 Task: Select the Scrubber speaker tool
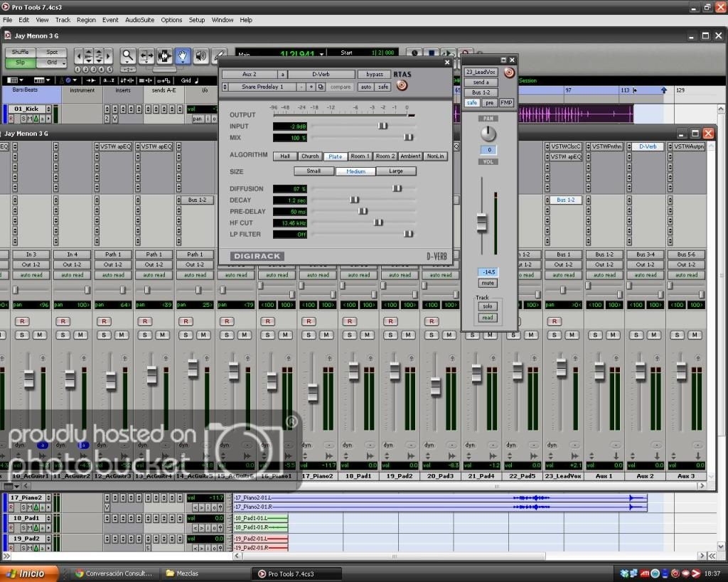point(201,56)
